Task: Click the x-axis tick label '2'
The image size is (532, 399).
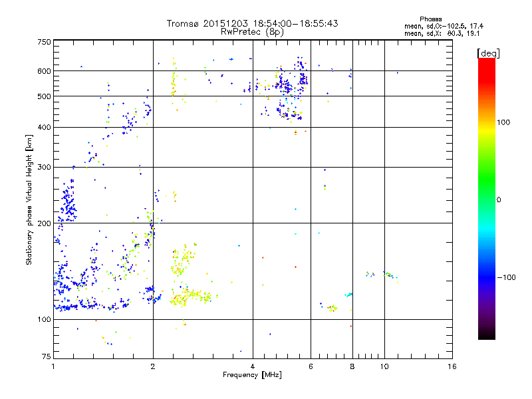Action: 153,366
